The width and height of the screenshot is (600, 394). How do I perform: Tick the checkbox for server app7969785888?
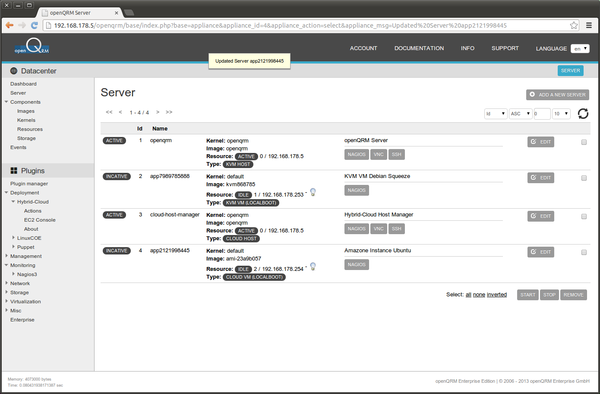click(x=584, y=178)
